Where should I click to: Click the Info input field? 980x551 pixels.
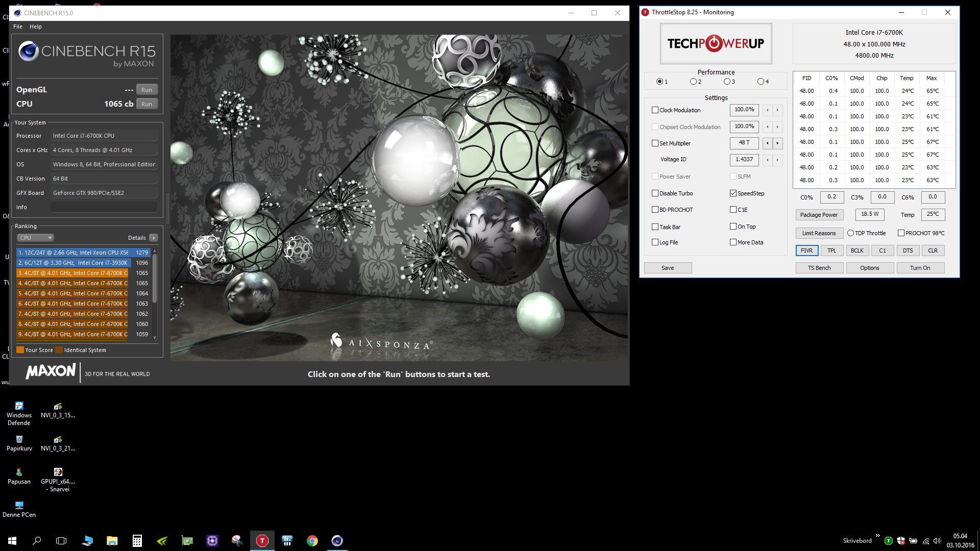click(104, 207)
